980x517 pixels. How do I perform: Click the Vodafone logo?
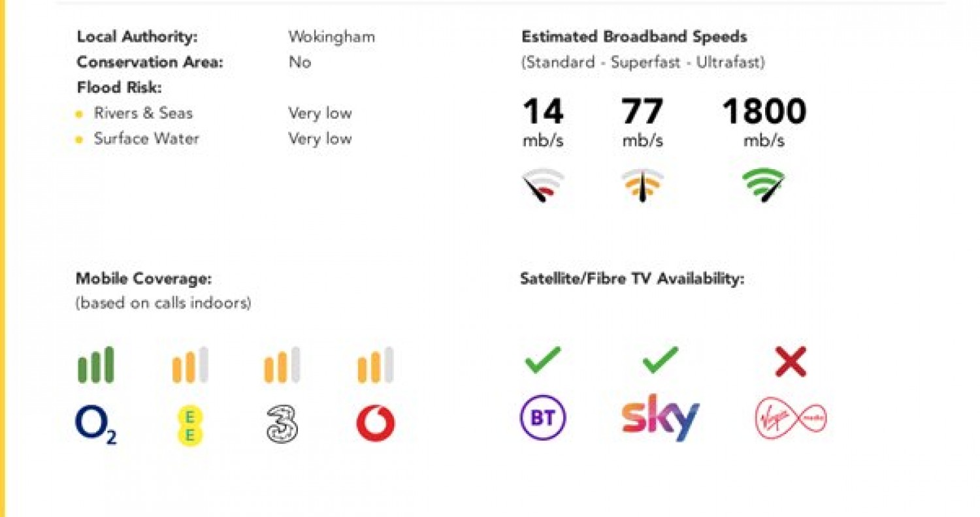tap(376, 424)
